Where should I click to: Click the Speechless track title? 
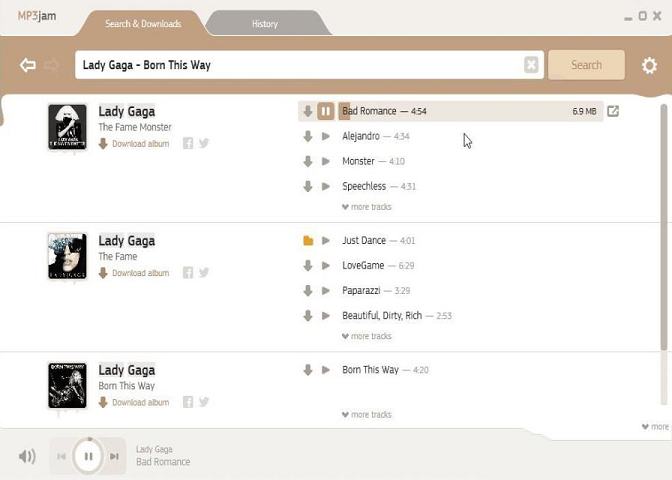point(364,186)
